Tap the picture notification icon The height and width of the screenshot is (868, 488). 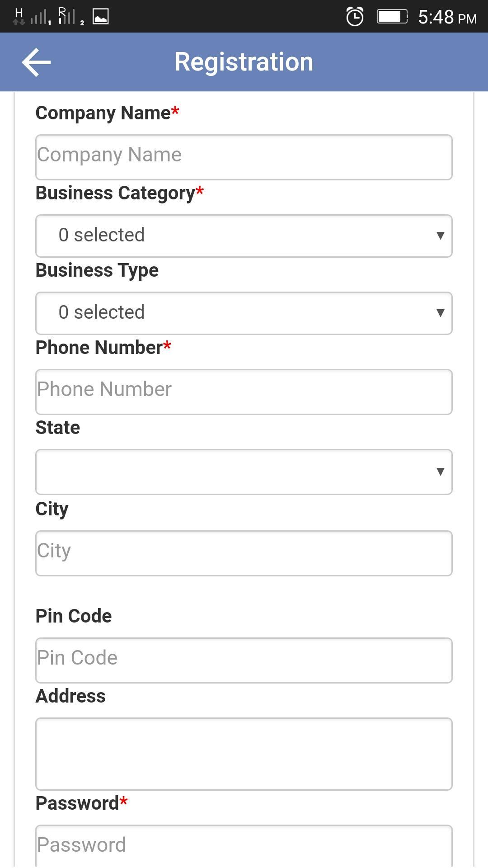coord(100,17)
